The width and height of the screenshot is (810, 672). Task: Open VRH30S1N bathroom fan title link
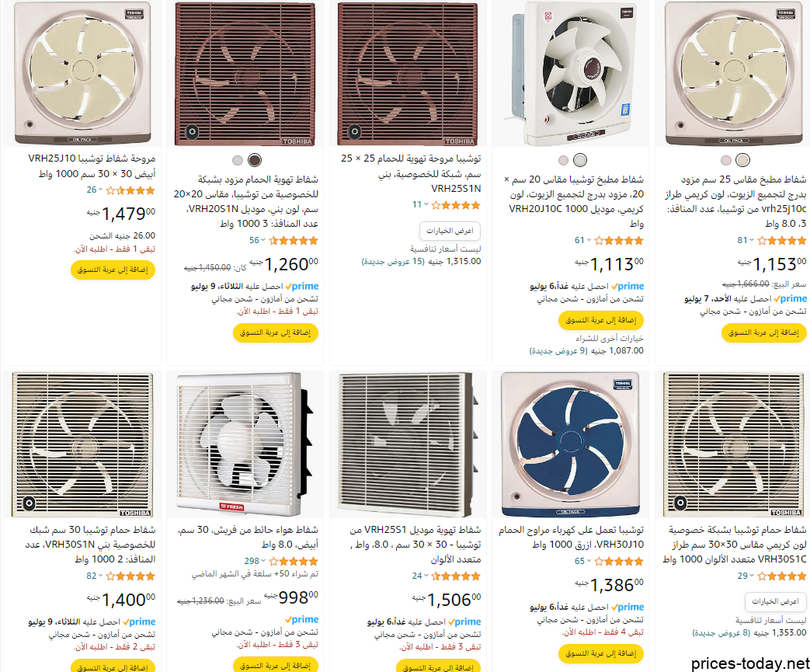pos(90,545)
